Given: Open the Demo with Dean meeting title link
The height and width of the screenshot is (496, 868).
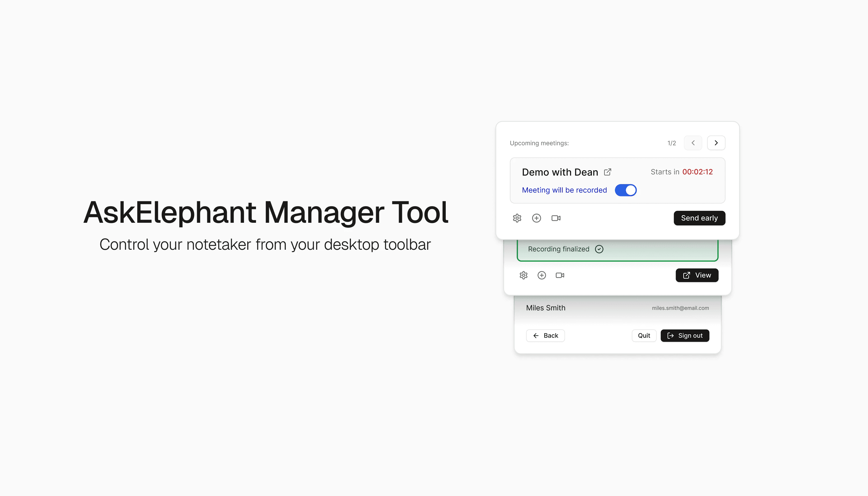Looking at the screenshot, I should click(560, 172).
